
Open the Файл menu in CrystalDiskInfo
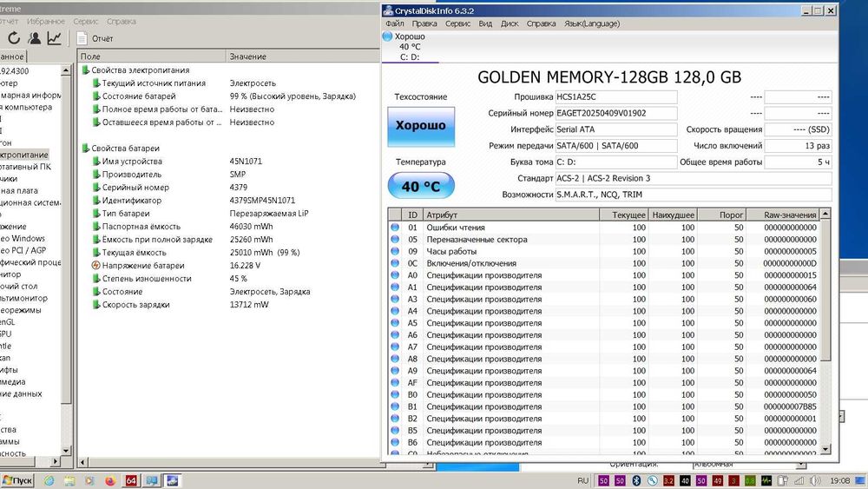coord(395,23)
